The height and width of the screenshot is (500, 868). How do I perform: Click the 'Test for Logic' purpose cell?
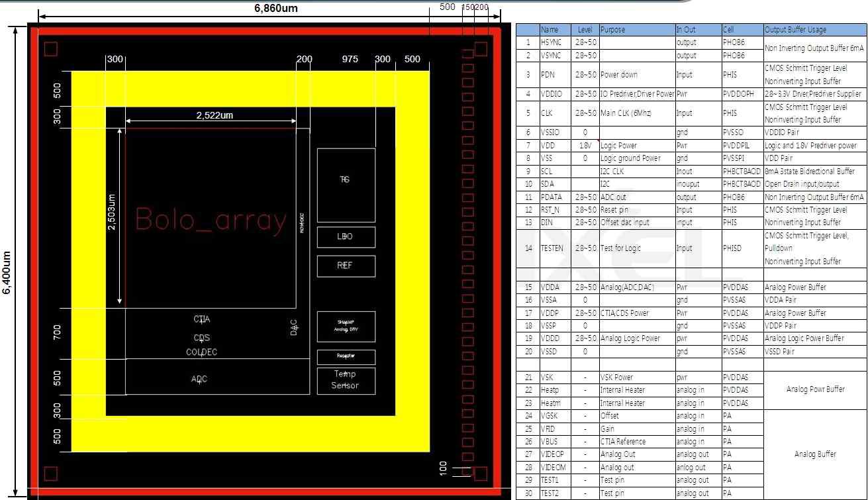click(637, 248)
